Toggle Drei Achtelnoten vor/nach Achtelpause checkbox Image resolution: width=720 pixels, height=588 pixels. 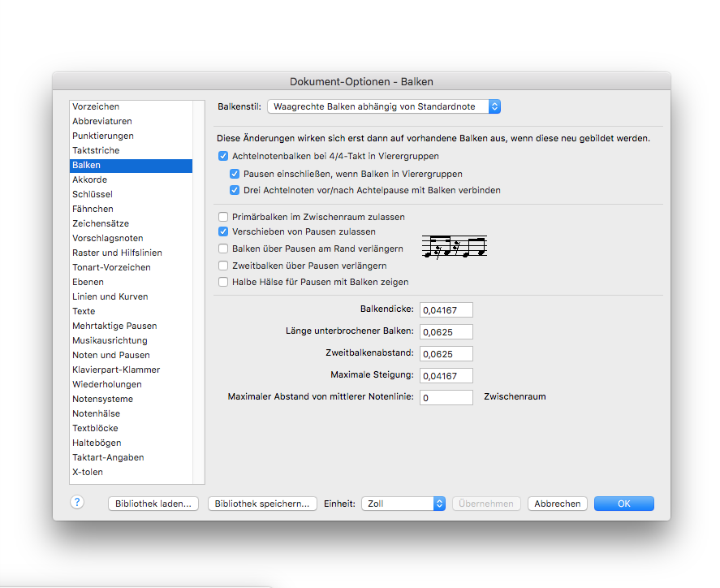pyautogui.click(x=235, y=190)
